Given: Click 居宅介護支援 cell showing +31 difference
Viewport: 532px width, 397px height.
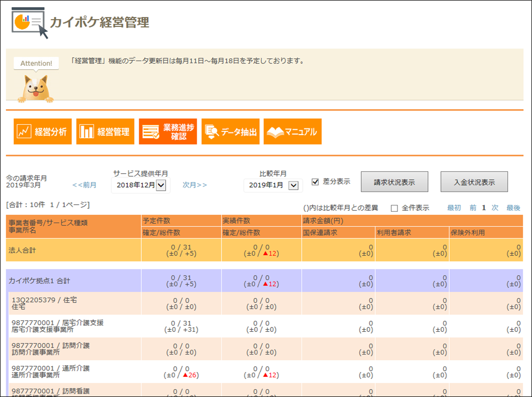Looking at the screenshot, I should (x=181, y=326).
